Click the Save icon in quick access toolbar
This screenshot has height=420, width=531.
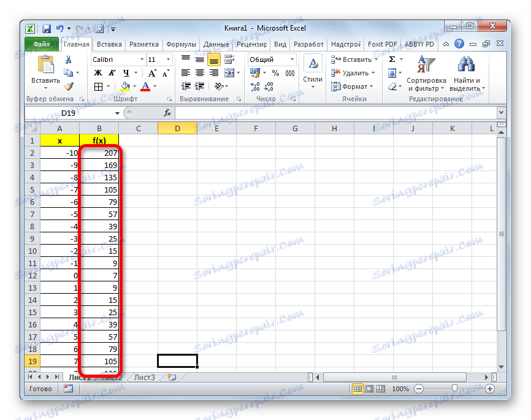(x=47, y=29)
